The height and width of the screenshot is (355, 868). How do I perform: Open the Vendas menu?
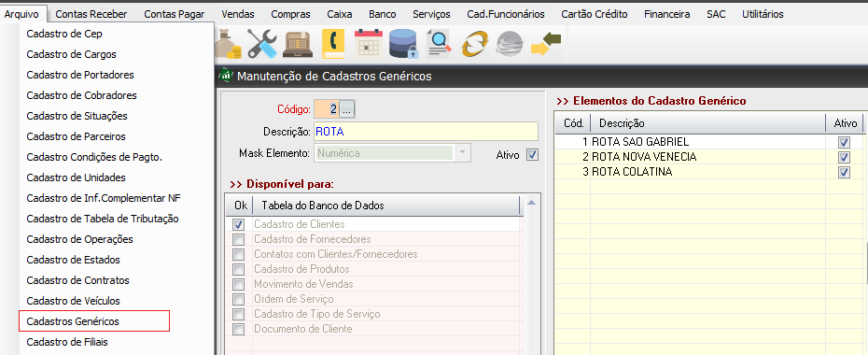[x=238, y=14]
